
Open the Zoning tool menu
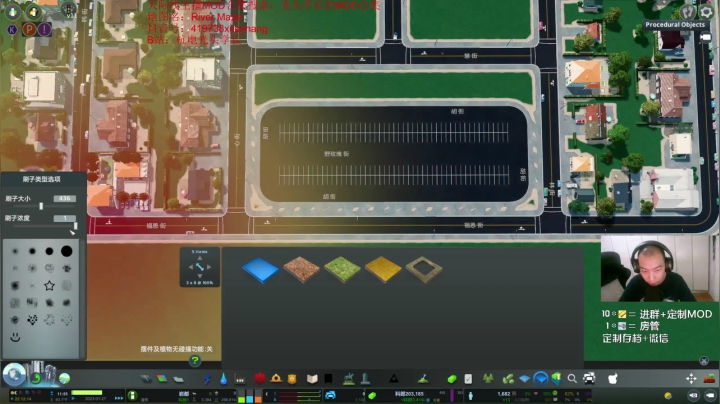pyautogui.click(x=162, y=379)
